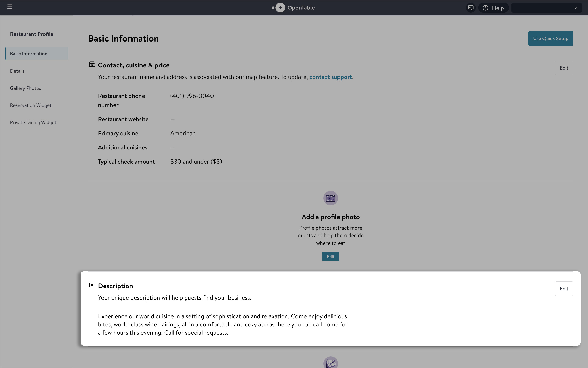Image resolution: width=588 pixels, height=368 pixels.
Task: Click the Restaurant Profile sidebar heading
Action: (32, 34)
